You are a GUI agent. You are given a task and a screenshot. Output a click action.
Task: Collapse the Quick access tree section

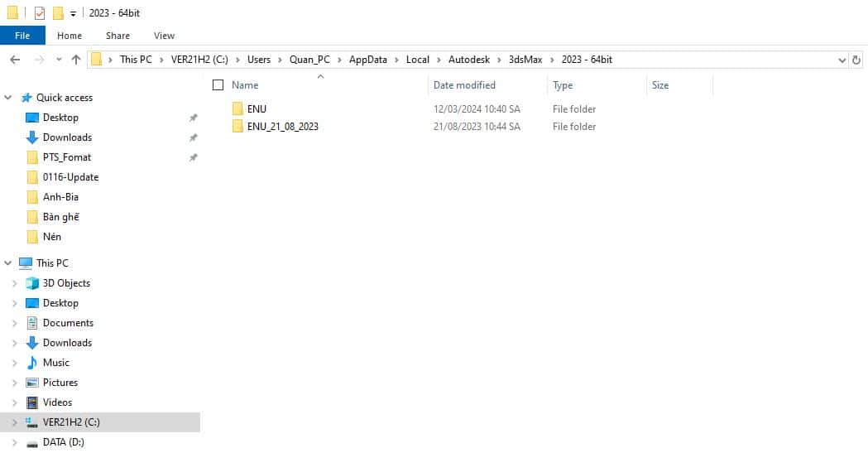pyautogui.click(x=8, y=98)
